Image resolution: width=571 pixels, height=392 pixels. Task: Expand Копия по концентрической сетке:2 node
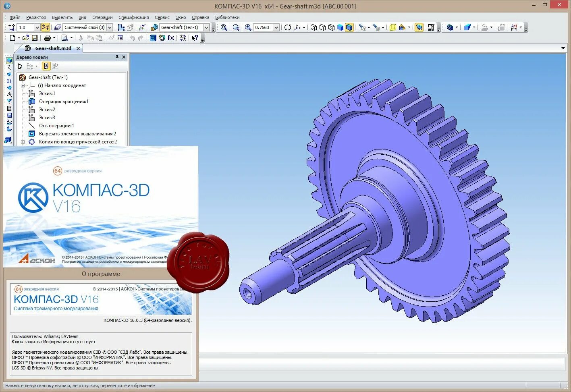click(x=23, y=142)
